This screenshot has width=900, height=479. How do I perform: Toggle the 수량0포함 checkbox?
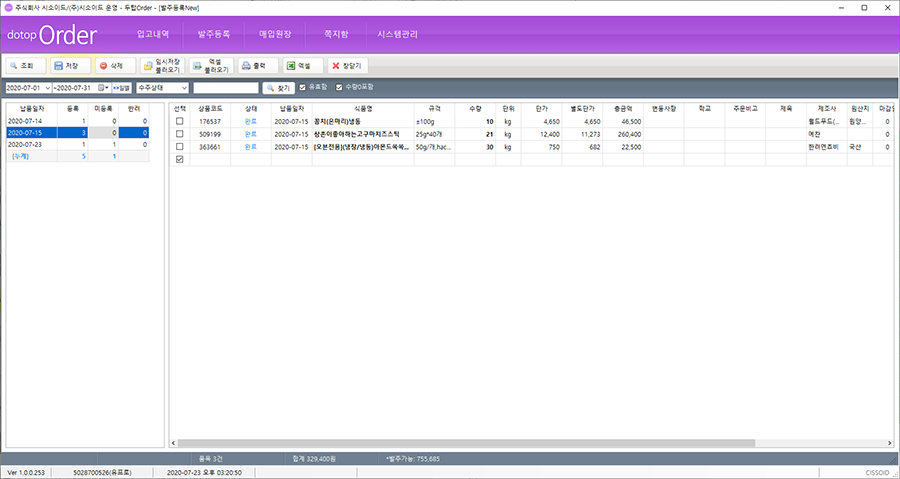click(x=338, y=88)
